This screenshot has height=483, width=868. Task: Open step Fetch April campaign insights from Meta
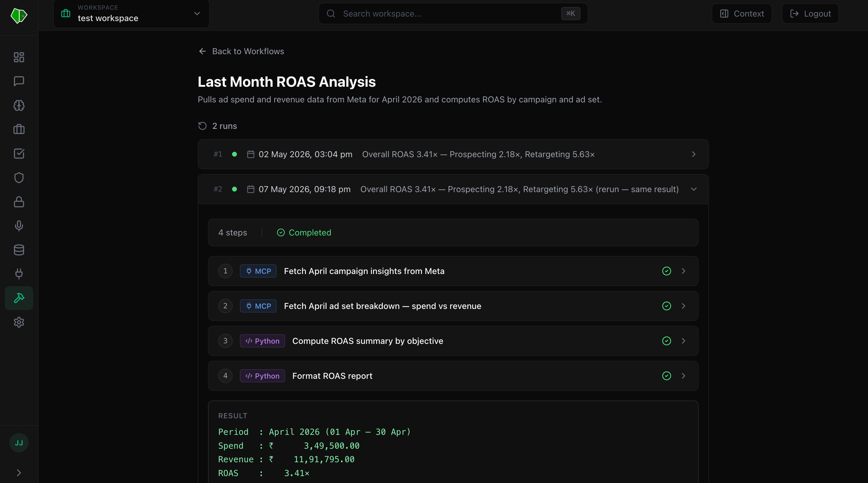[x=453, y=271]
